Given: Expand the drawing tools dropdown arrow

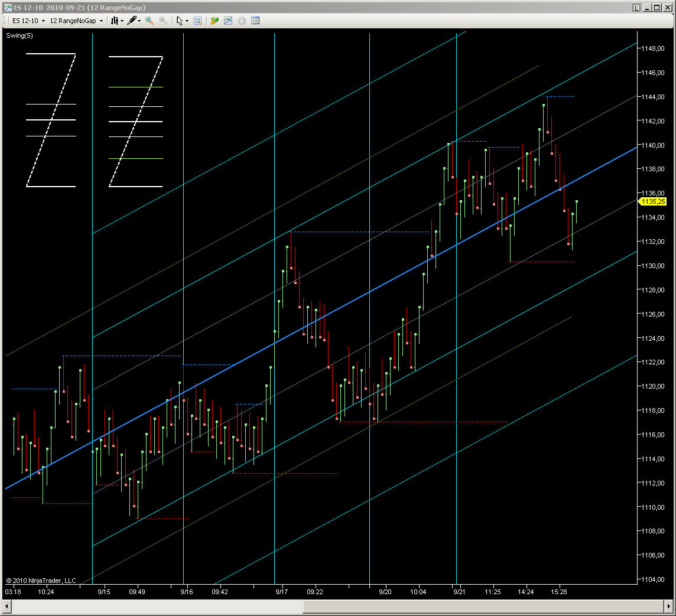Looking at the screenshot, I should (x=139, y=21).
